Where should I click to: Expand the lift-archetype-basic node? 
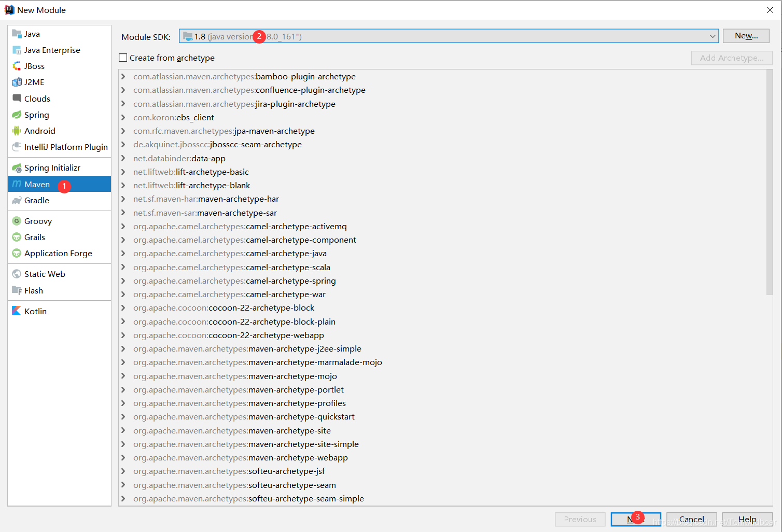(x=123, y=172)
